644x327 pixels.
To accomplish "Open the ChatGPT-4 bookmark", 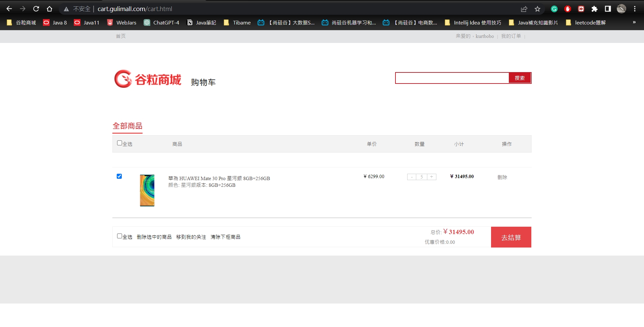I will [161, 22].
